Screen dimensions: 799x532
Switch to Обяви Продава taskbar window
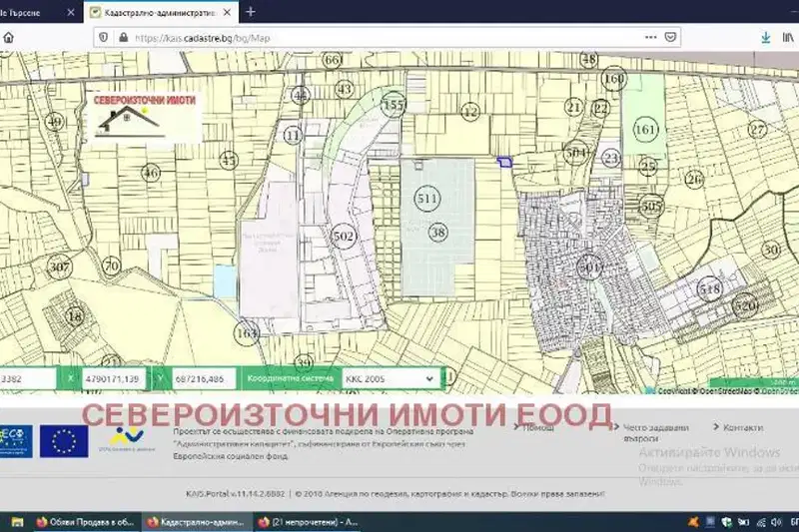85,522
